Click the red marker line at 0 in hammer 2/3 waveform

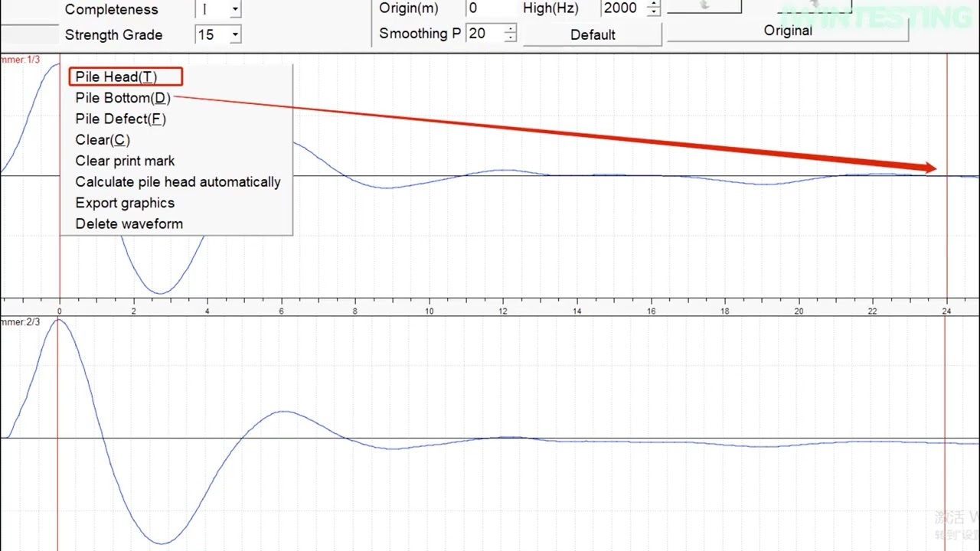tap(57, 432)
